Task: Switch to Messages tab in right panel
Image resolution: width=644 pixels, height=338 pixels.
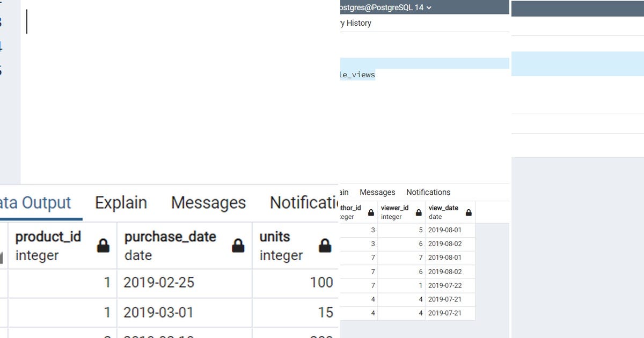Action: 377,192
